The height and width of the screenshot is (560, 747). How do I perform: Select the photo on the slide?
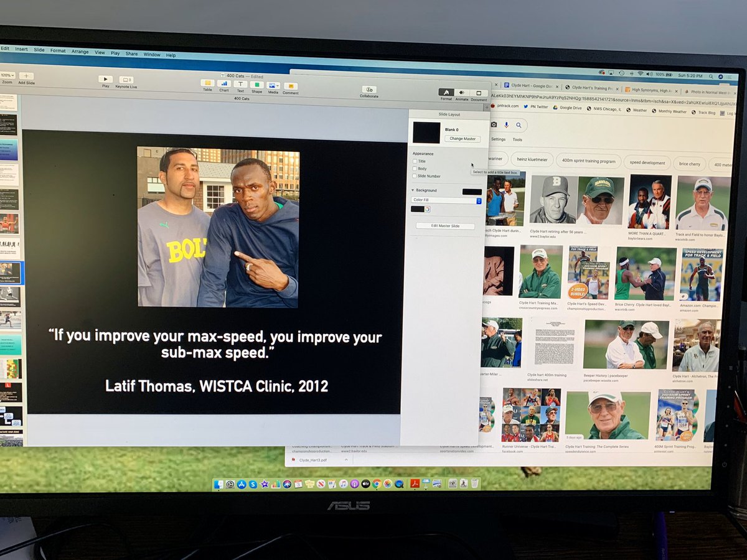coord(218,227)
